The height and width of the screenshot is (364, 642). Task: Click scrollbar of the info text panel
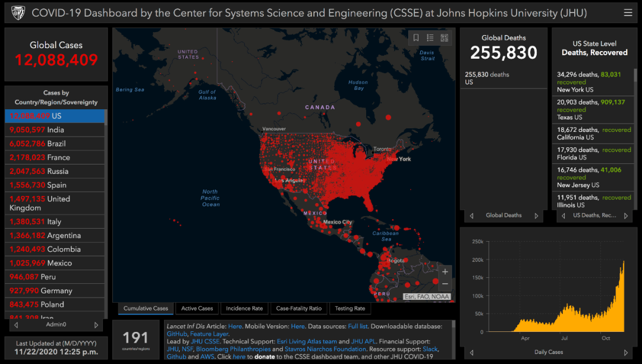pyautogui.click(x=454, y=325)
